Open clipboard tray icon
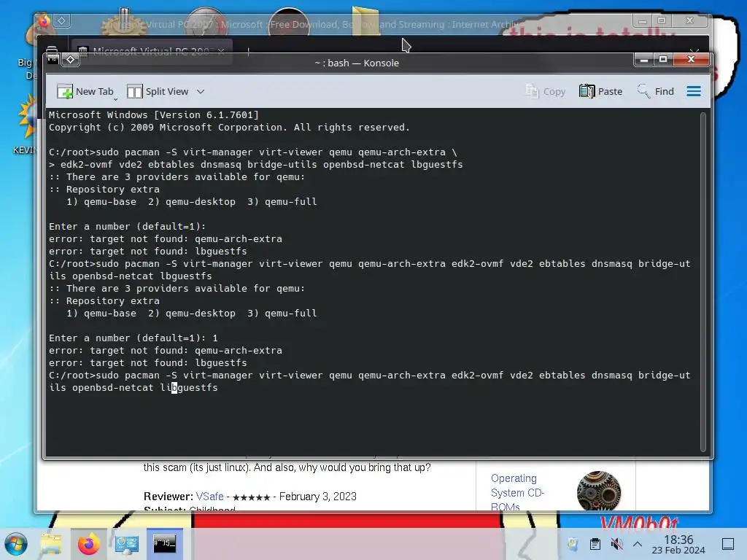Image resolution: width=747 pixels, height=560 pixels. pyautogui.click(x=595, y=544)
